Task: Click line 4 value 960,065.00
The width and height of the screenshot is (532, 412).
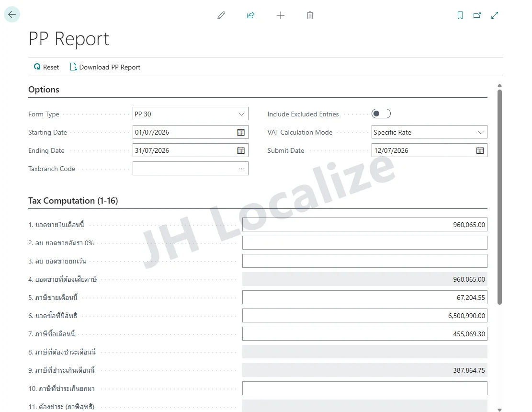Action: click(x=365, y=279)
